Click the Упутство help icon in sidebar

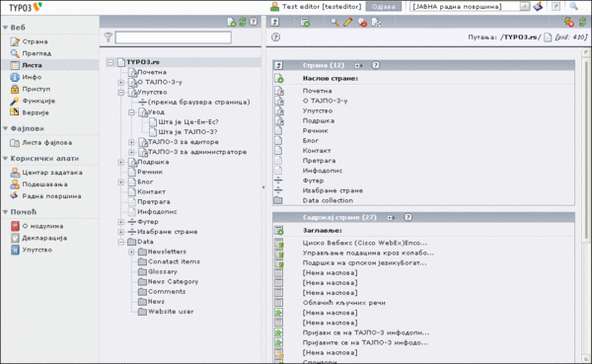tap(15, 250)
